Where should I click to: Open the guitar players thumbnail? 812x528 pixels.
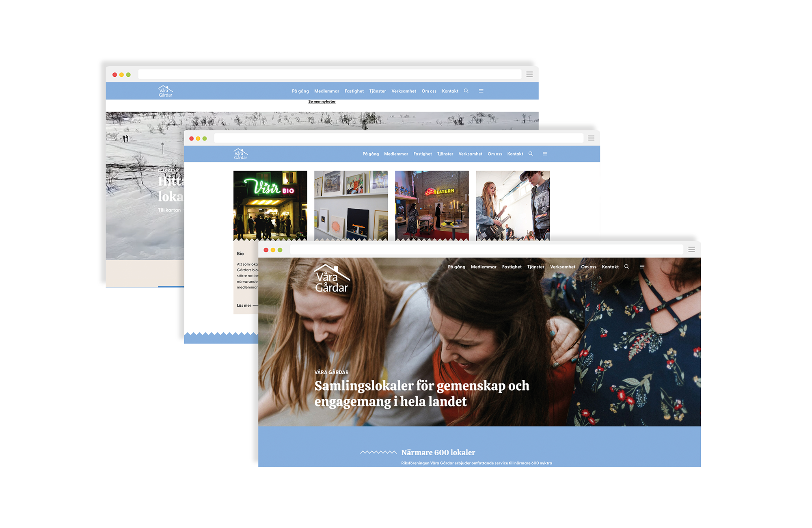pyautogui.click(x=513, y=206)
